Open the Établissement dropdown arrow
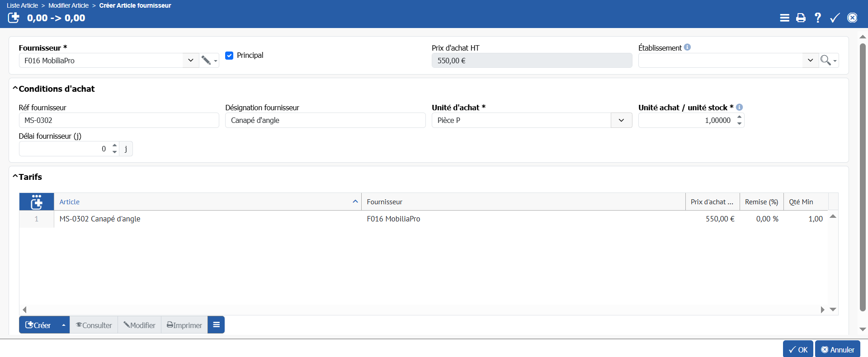 pos(810,60)
